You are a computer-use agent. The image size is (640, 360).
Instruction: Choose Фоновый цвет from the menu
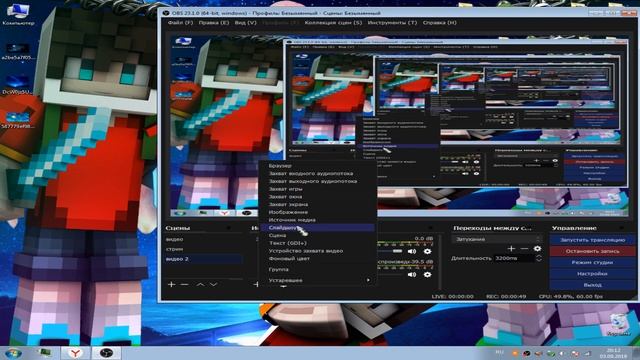[x=317, y=259]
